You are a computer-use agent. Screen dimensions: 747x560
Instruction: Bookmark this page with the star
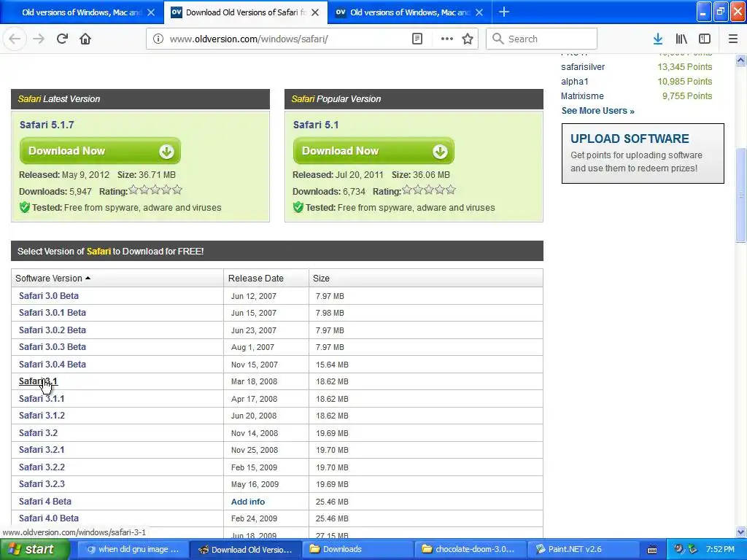coord(468,39)
